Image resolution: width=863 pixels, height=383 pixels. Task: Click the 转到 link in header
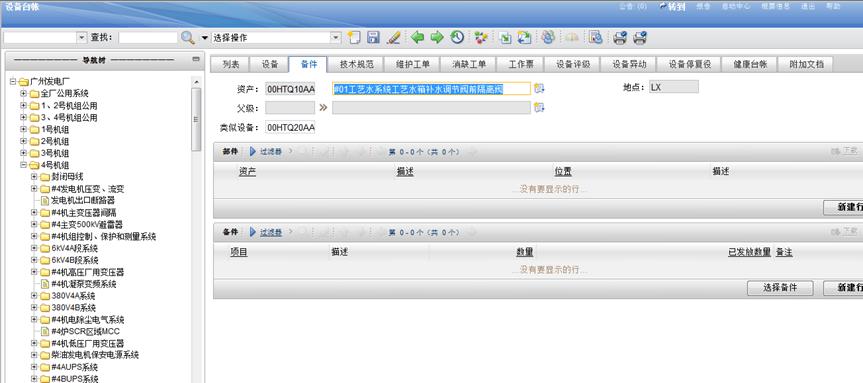(x=673, y=7)
